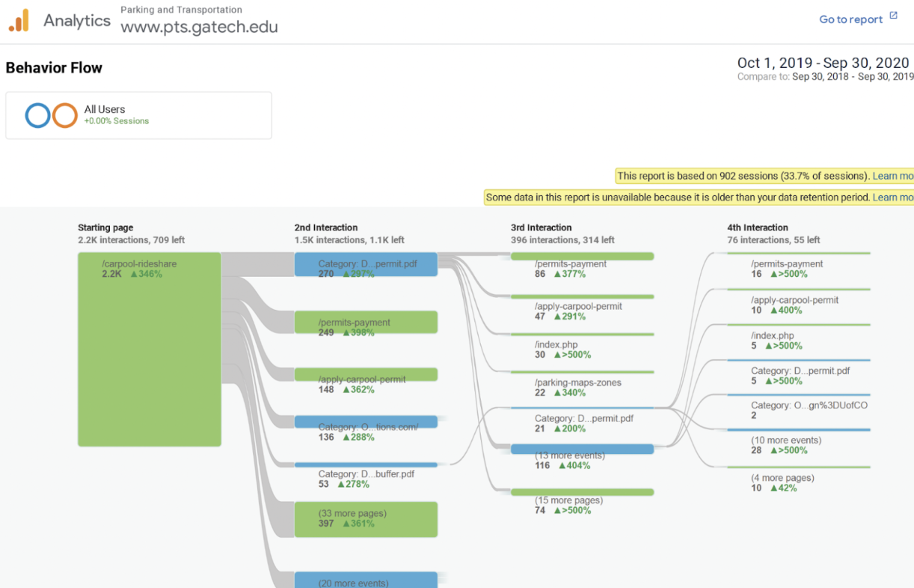914x588 pixels.
Task: Click the /permits-payment node in 2nd Interaction
Action: click(366, 322)
